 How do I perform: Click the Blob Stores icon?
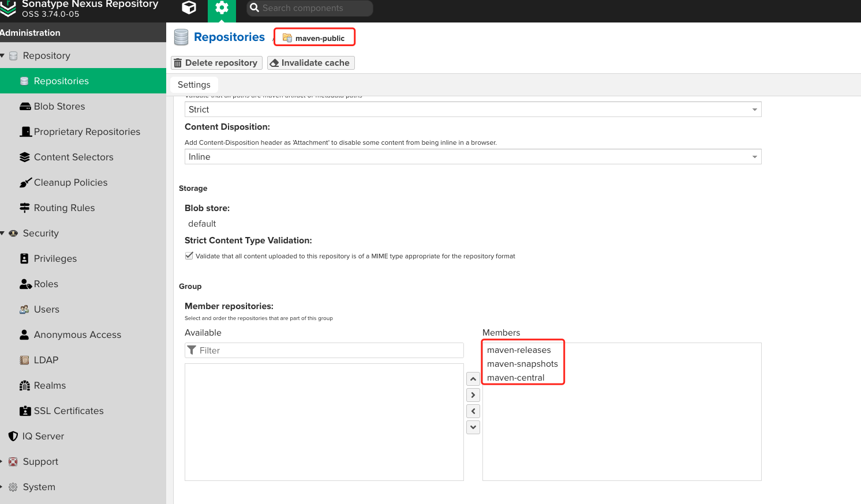[25, 107]
